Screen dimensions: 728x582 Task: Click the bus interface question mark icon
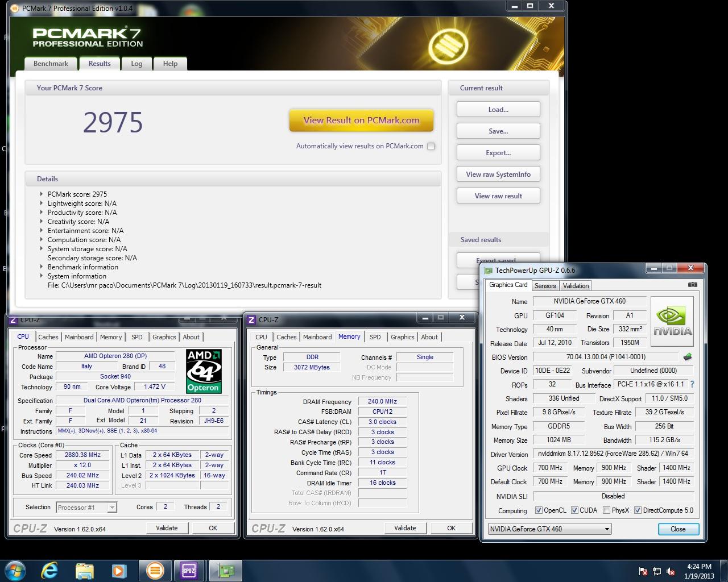coord(692,384)
